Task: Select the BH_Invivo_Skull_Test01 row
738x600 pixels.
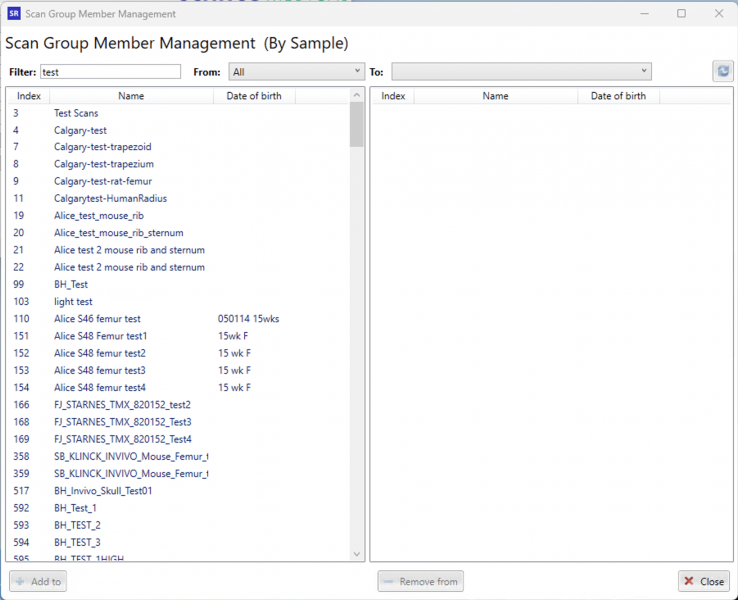Action: click(179, 491)
